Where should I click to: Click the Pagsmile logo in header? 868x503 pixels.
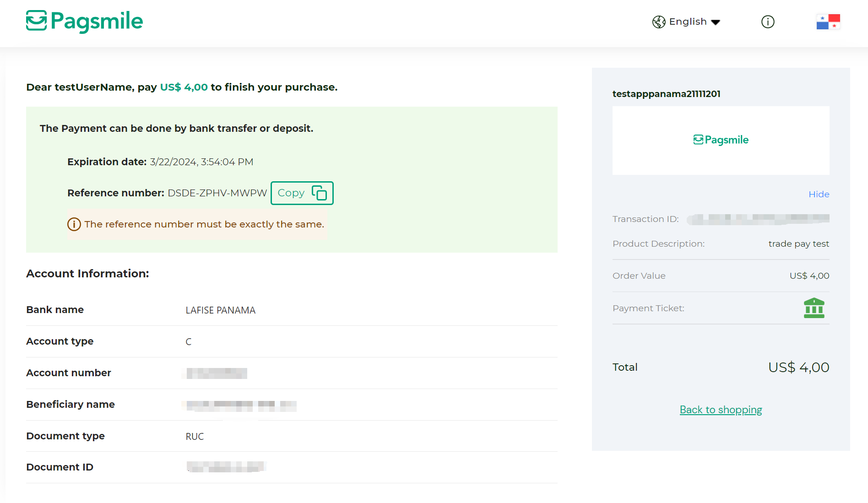85,22
